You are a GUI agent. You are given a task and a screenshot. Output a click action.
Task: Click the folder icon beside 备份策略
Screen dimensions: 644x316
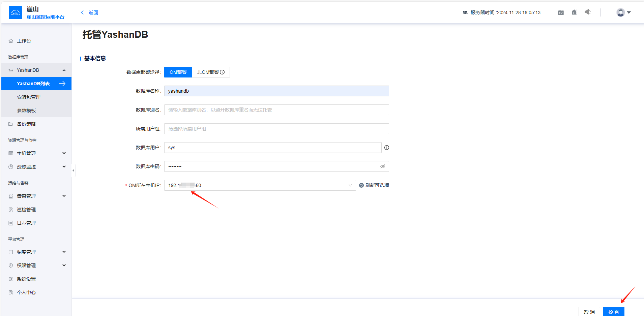[x=11, y=124]
